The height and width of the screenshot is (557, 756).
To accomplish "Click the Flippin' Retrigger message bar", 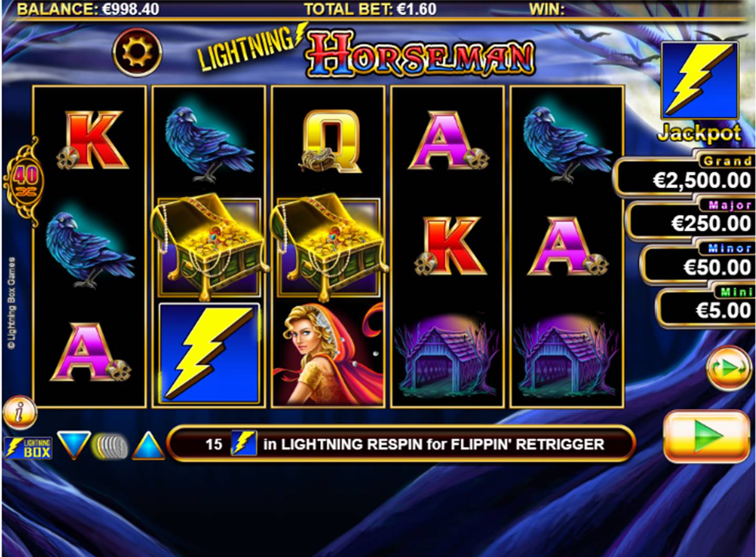I will tap(402, 444).
